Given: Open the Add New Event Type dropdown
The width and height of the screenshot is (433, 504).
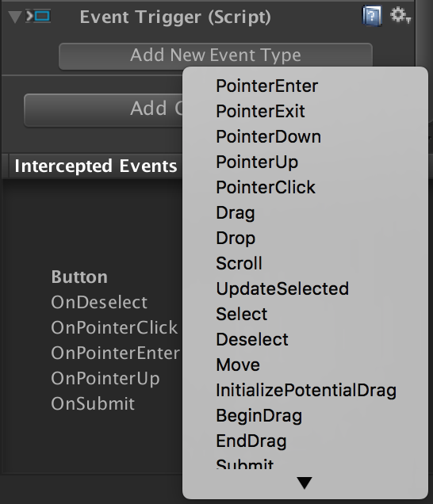Looking at the screenshot, I should [x=216, y=56].
